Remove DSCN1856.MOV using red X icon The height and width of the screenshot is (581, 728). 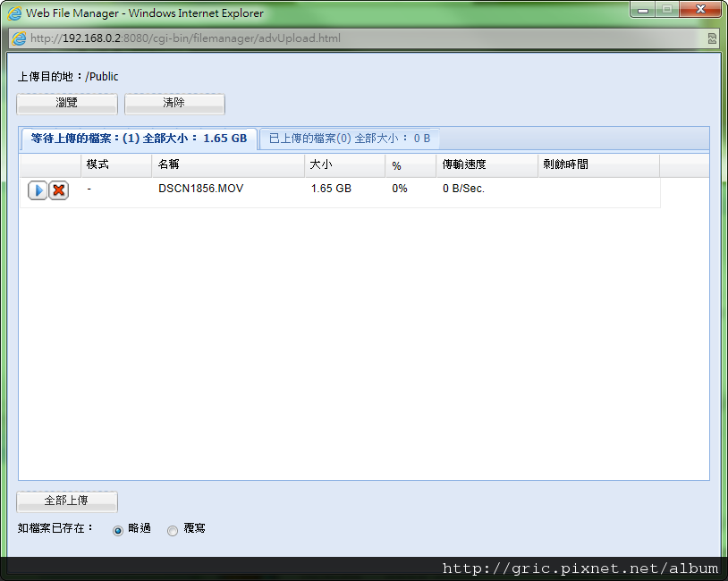pyautogui.click(x=59, y=190)
